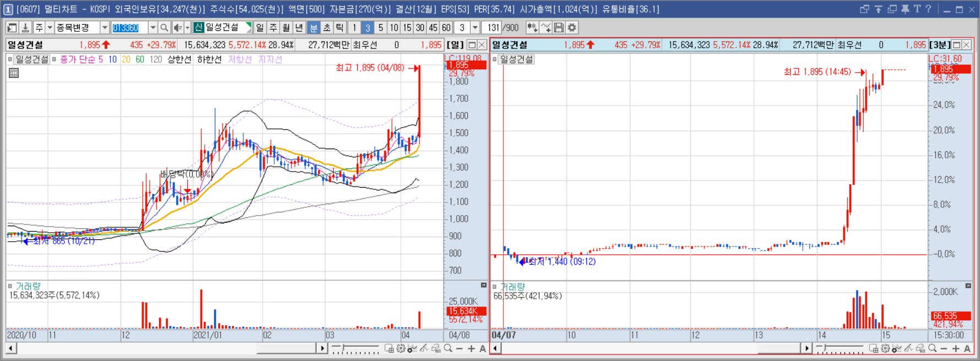Screen dimensions: 980x361
Task: Expand the stock code history dropdown
Action: coord(153,28)
